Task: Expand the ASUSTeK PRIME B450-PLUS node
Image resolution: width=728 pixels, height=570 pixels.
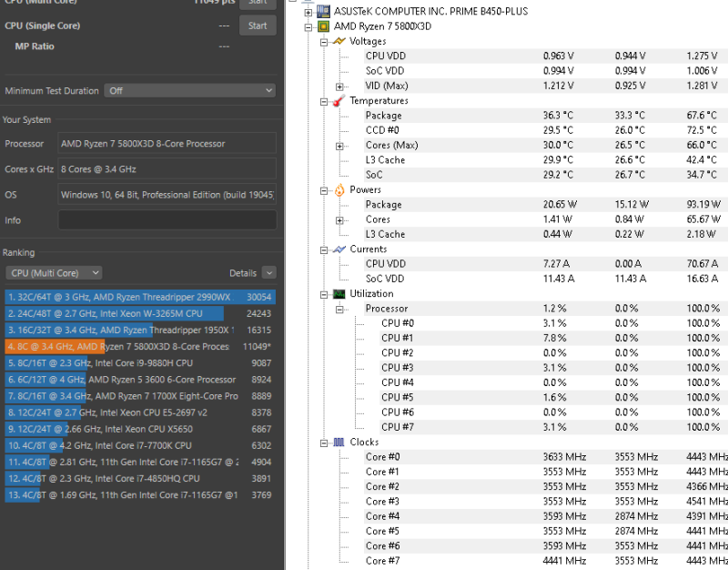Action: pyautogui.click(x=308, y=13)
